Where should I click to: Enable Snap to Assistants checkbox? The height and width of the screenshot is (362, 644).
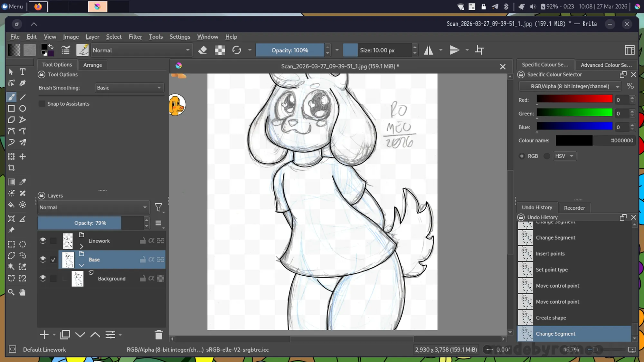click(42, 104)
